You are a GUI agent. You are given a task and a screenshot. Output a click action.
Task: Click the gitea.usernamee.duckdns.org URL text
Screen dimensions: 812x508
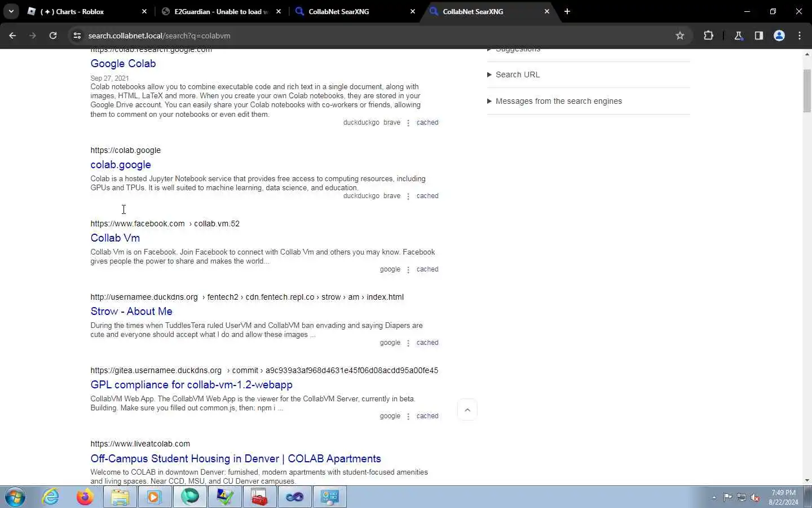coord(156,370)
